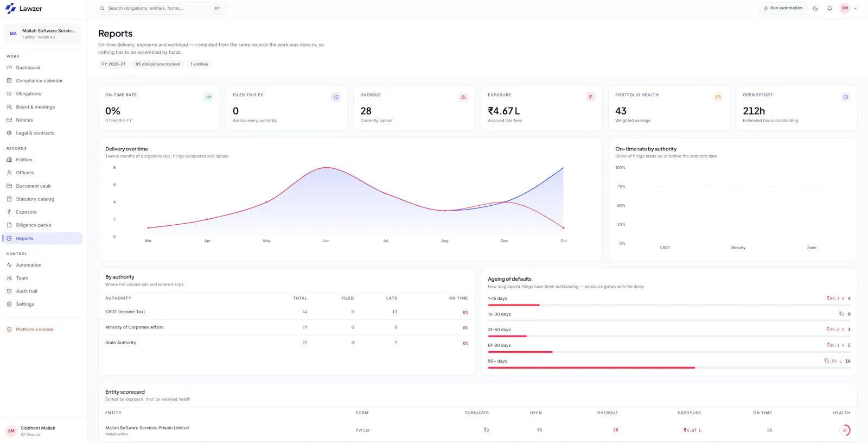Click the Document vault folder icon
868x443 pixels.
[9, 186]
